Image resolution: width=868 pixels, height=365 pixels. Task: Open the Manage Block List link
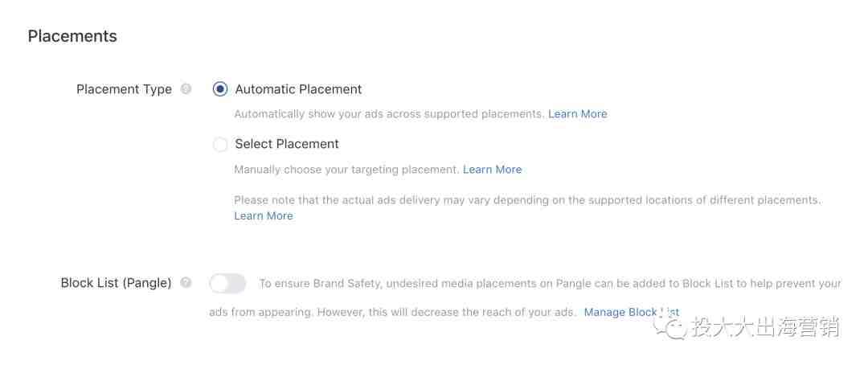(632, 312)
